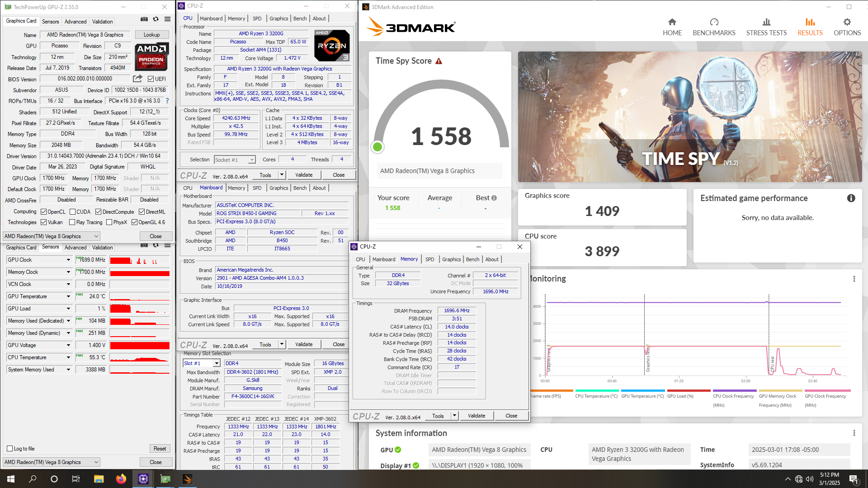
Task: Open 3DMark OPTIONS gear
Action: coord(847,27)
